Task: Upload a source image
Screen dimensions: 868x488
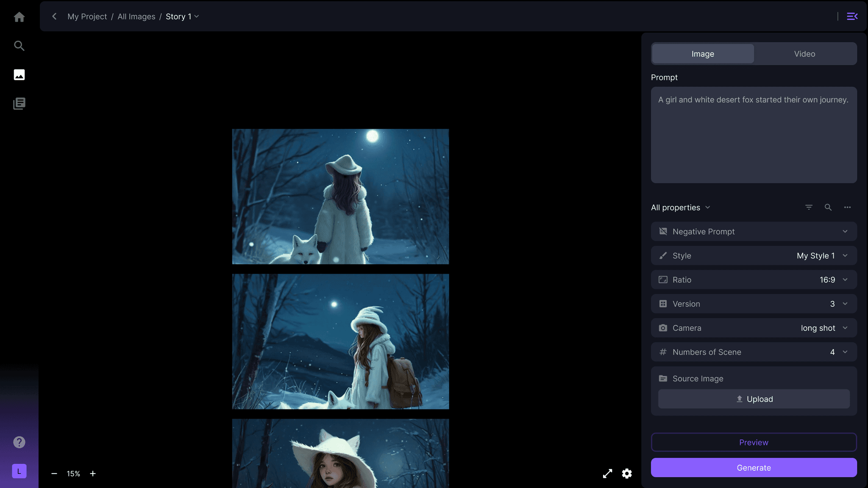Action: pos(754,399)
